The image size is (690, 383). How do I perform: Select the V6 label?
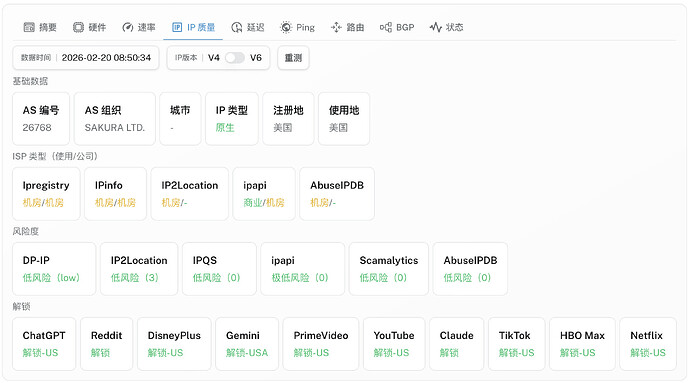[x=256, y=58]
